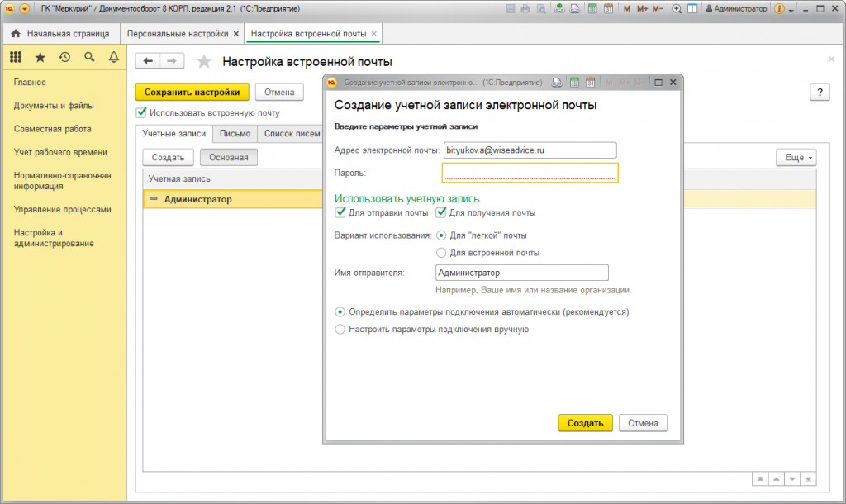
Task: Open calculator icon in main title bar
Action: click(x=592, y=8)
